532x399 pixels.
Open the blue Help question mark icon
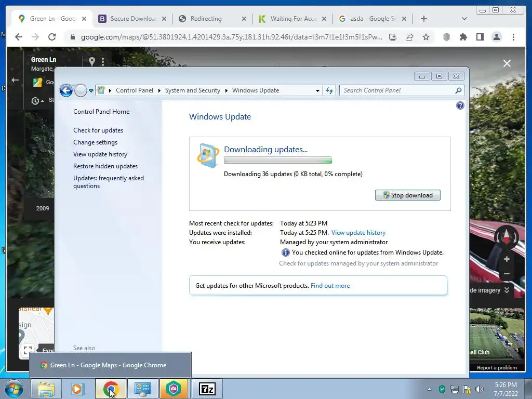(x=460, y=105)
